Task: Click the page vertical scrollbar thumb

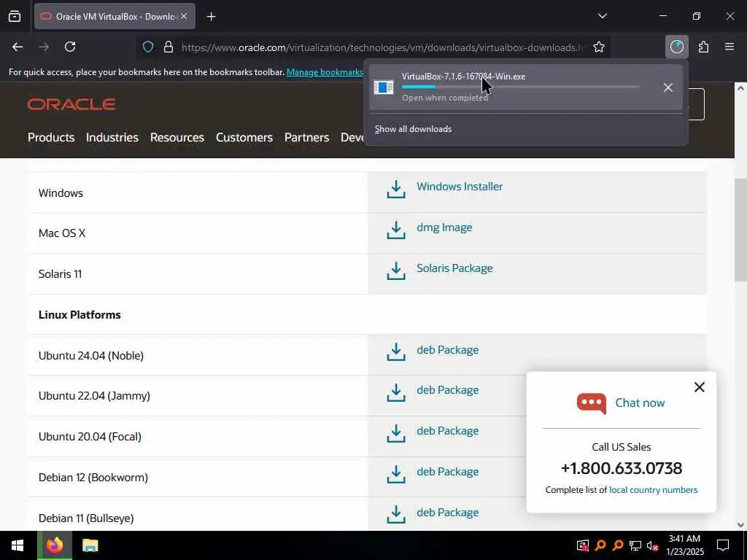Action: point(740,230)
